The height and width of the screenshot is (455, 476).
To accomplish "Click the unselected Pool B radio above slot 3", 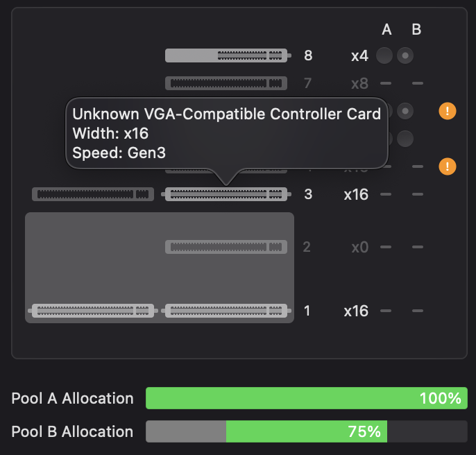I will click(406, 139).
